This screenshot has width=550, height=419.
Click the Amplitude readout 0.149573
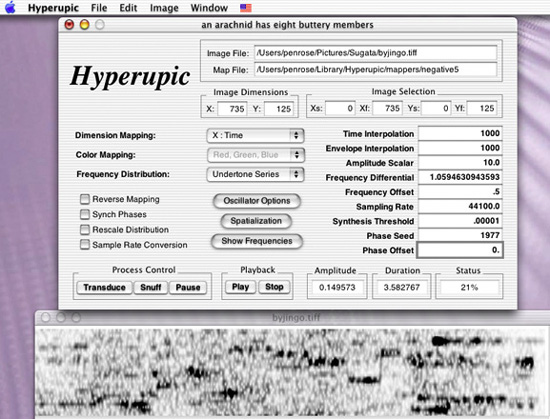[337, 288]
